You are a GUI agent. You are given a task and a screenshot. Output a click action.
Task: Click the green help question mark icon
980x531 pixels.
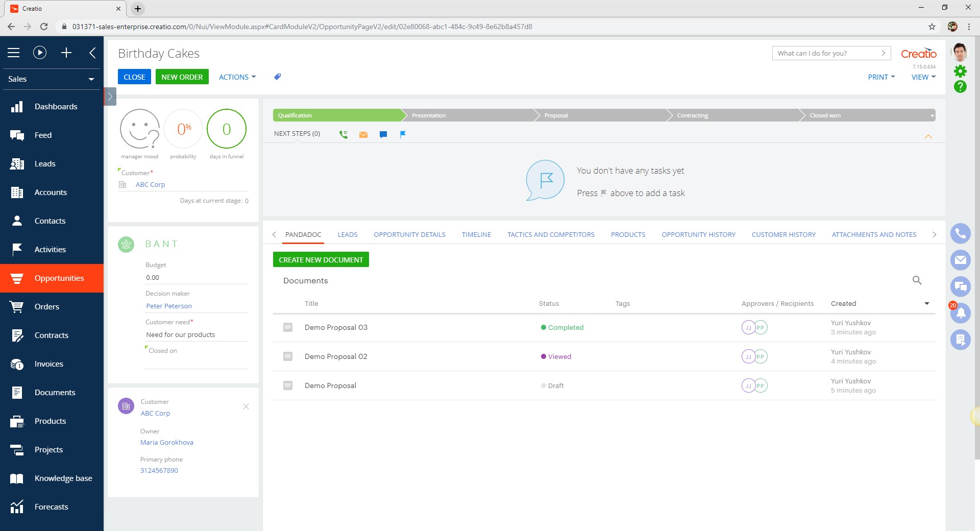[x=960, y=87]
